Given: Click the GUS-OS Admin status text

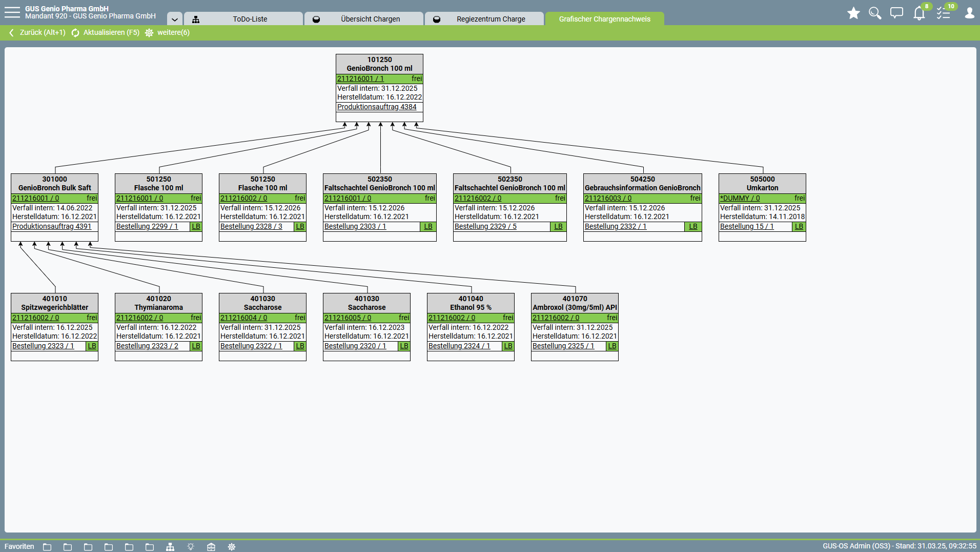Looking at the screenshot, I should (x=900, y=546).
